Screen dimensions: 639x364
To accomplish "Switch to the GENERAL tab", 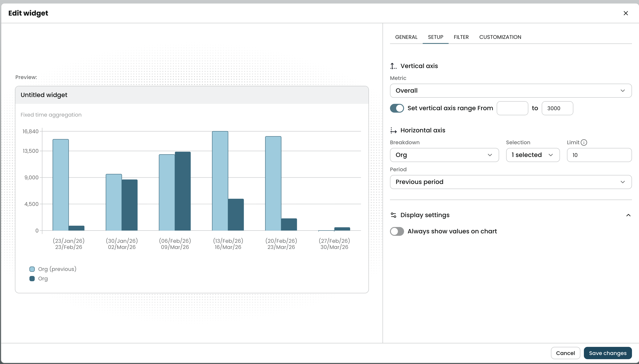I will [x=406, y=37].
